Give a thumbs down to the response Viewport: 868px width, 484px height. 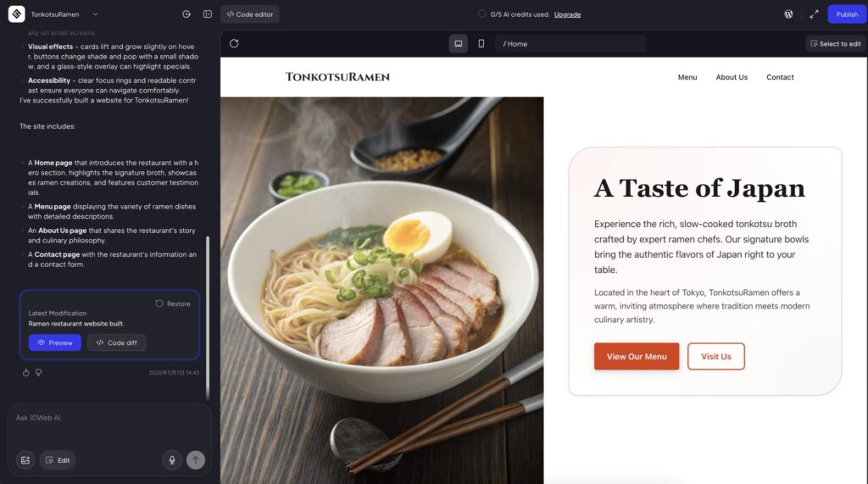point(39,373)
